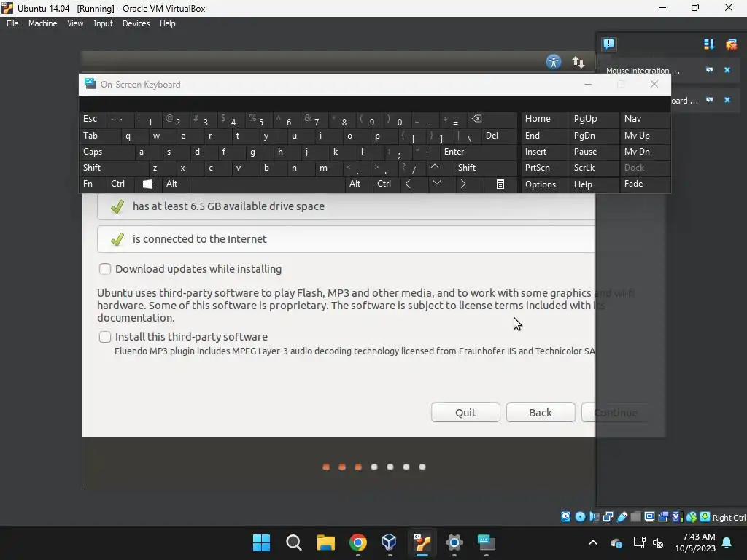Show hidden icons in Windows system tray
Viewport: 747px width, 560px height.
tap(592, 542)
